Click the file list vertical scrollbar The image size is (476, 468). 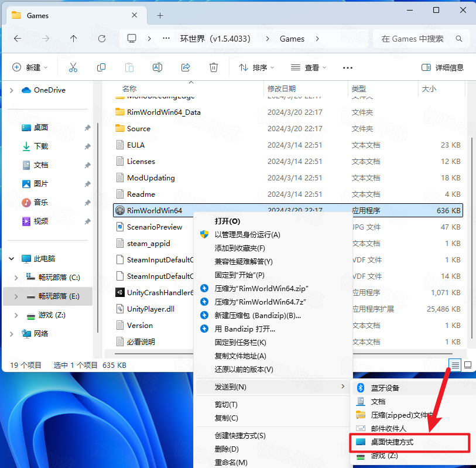coord(473,237)
